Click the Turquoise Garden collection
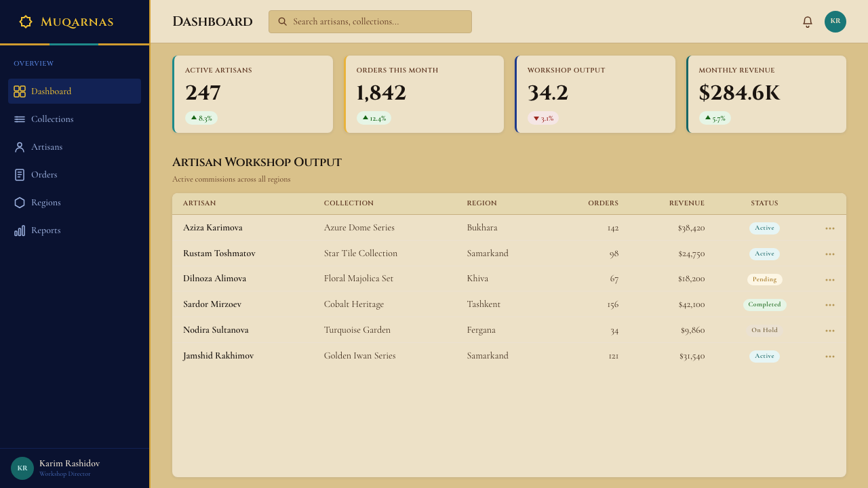This screenshot has height=488, width=868. [x=357, y=330]
